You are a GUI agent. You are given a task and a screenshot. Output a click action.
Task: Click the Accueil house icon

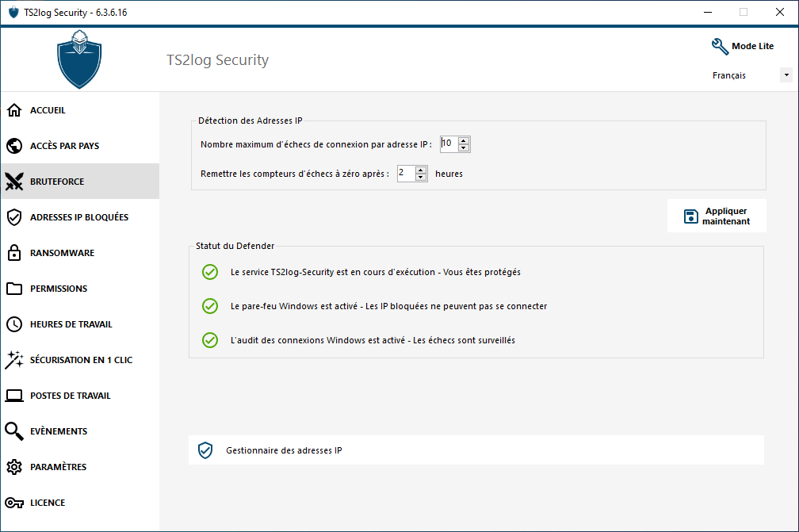pos(14,110)
